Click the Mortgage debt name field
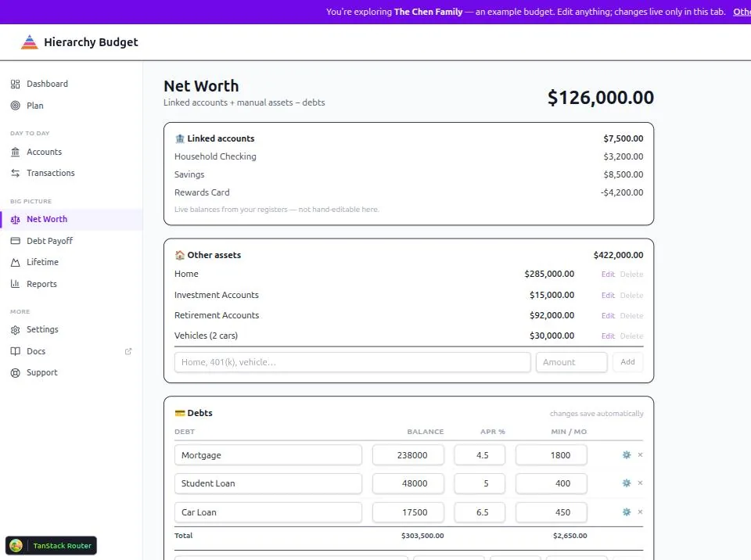Viewport: 751px width, 560px height. click(x=268, y=455)
